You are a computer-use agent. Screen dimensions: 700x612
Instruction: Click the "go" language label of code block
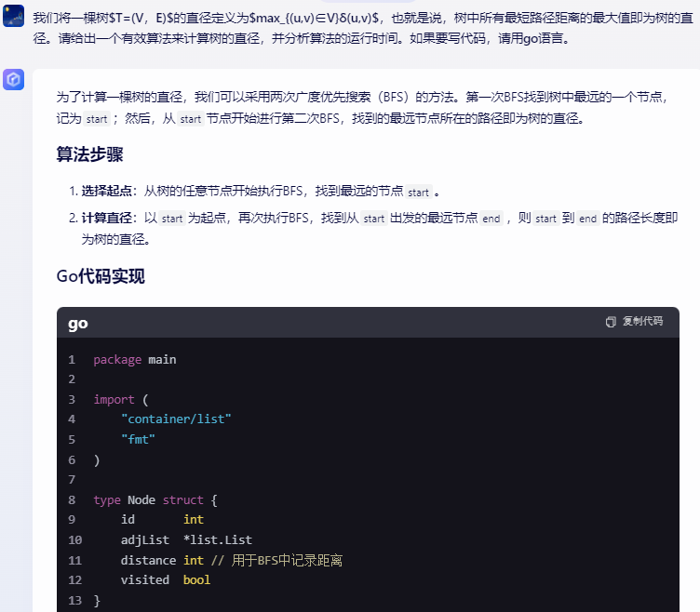point(78,324)
